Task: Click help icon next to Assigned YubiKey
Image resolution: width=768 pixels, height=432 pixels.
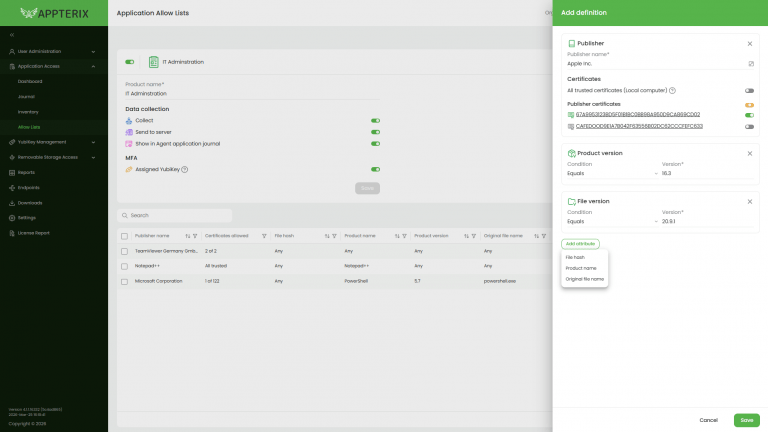Action: [185, 169]
